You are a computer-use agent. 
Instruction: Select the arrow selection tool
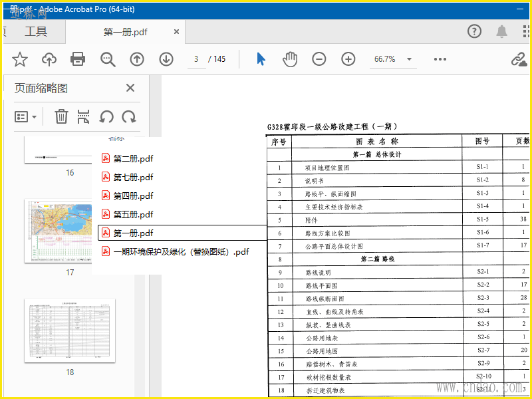pos(261,59)
